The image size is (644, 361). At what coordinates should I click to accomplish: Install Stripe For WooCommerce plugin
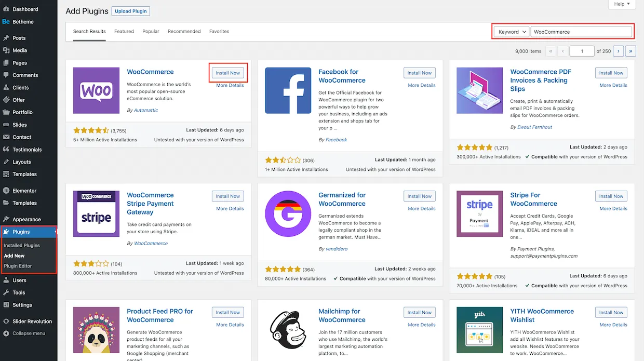[611, 196]
